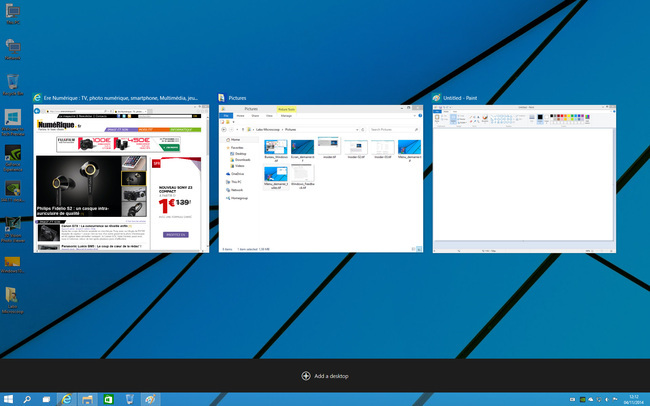
Task: Select Homegroup in Explorer navigation pane
Action: click(x=239, y=198)
